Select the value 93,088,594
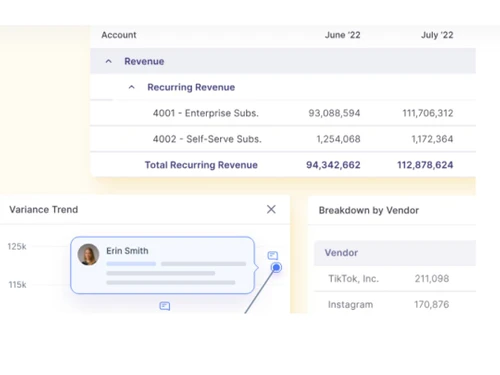The height and width of the screenshot is (375, 500). coord(334,113)
